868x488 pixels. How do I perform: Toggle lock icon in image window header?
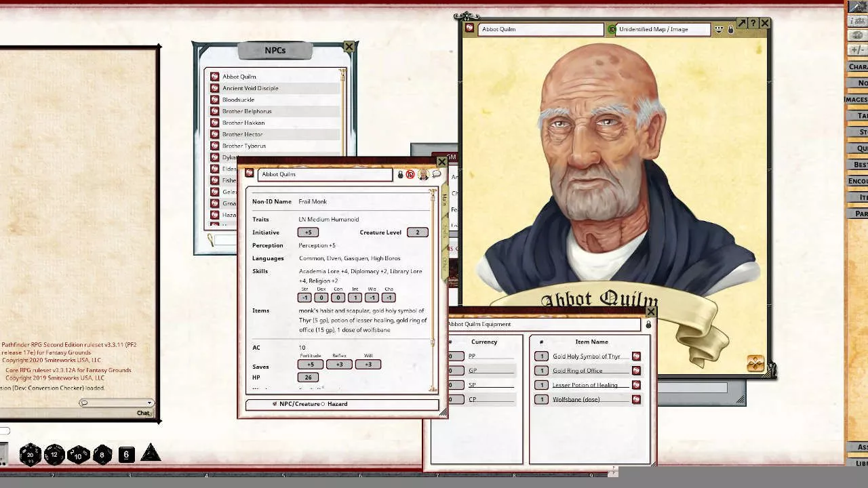tap(730, 30)
